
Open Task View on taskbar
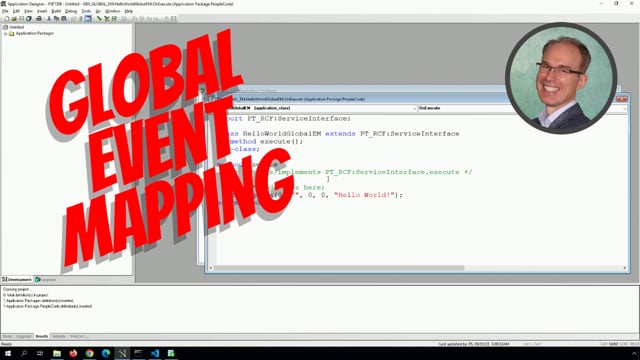pyautogui.click(x=40, y=353)
